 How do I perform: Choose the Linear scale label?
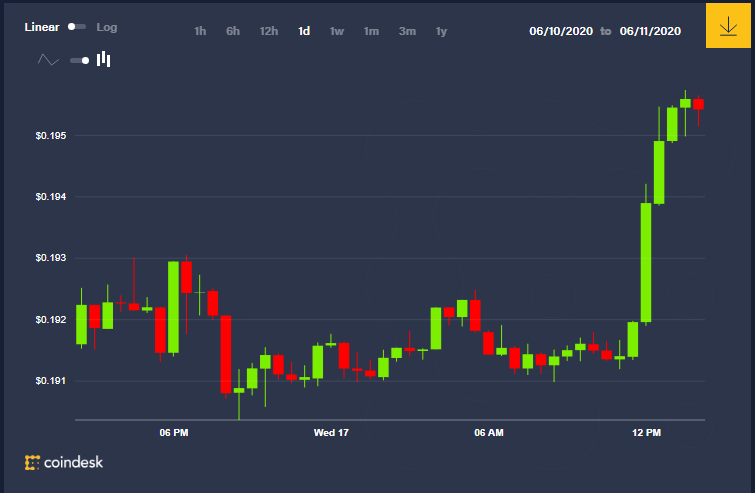point(42,27)
